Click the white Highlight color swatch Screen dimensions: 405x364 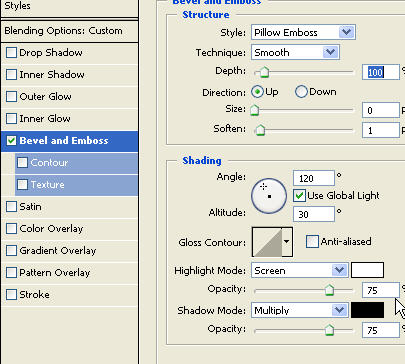(x=367, y=270)
